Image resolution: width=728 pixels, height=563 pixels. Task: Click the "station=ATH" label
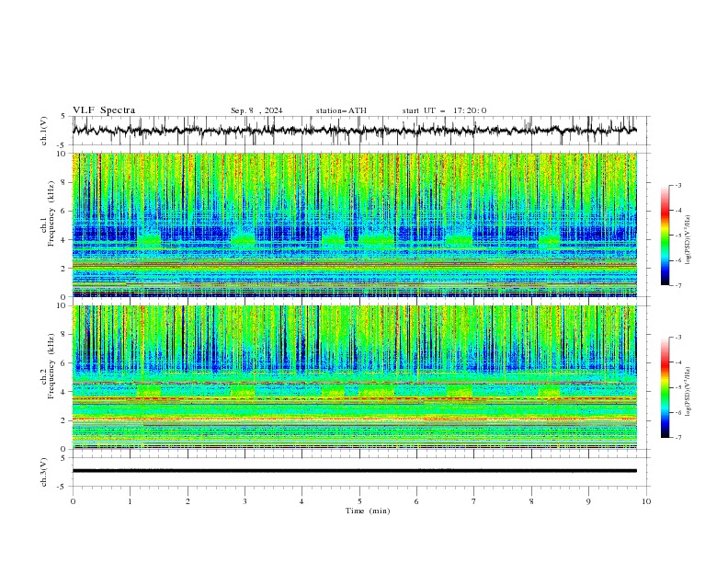pos(341,110)
